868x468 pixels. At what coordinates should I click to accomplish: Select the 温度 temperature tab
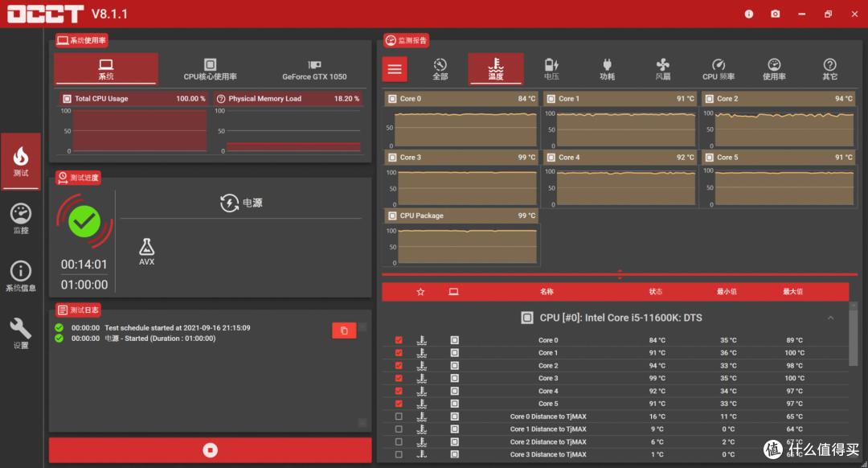(x=495, y=69)
